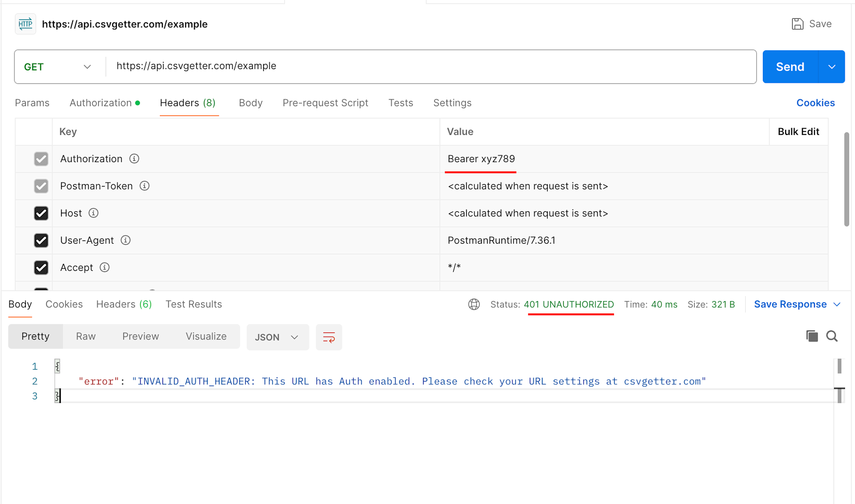
Task: Open search in the response body
Action: click(x=832, y=337)
